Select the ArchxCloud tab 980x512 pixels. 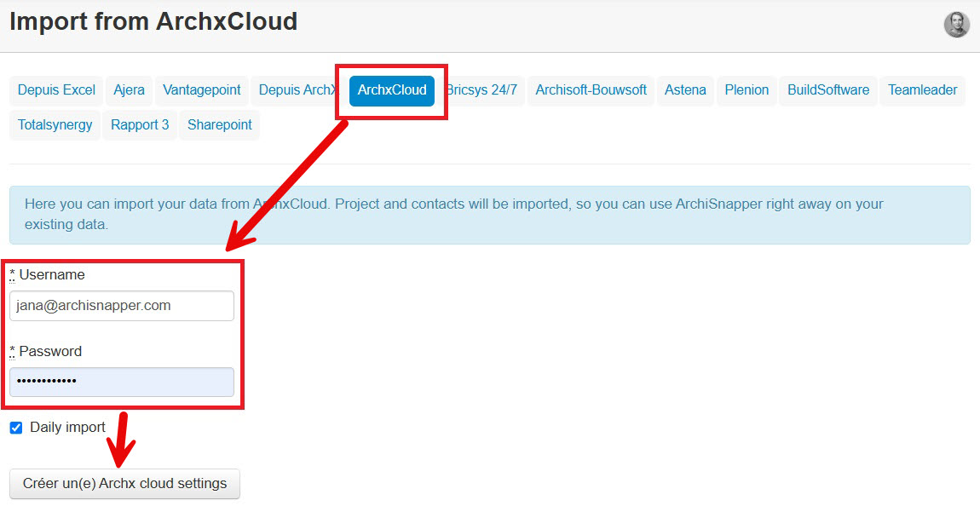pos(392,90)
